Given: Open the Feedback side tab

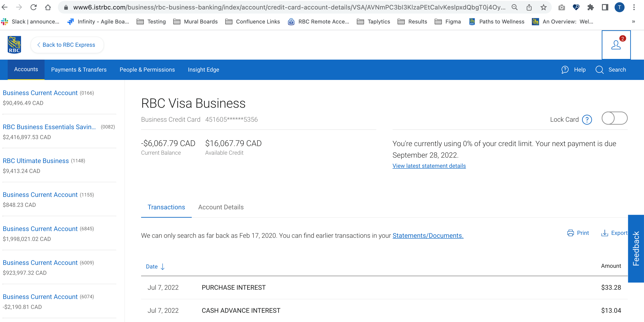Looking at the screenshot, I should coord(636,248).
